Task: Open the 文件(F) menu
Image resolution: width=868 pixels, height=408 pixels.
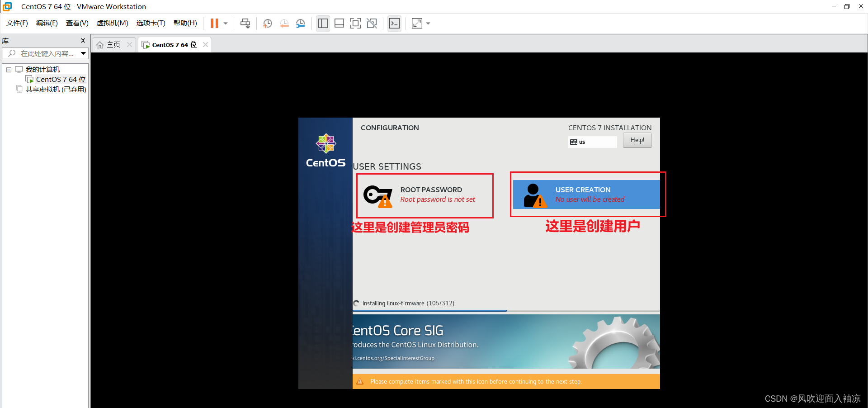Action: (x=17, y=23)
